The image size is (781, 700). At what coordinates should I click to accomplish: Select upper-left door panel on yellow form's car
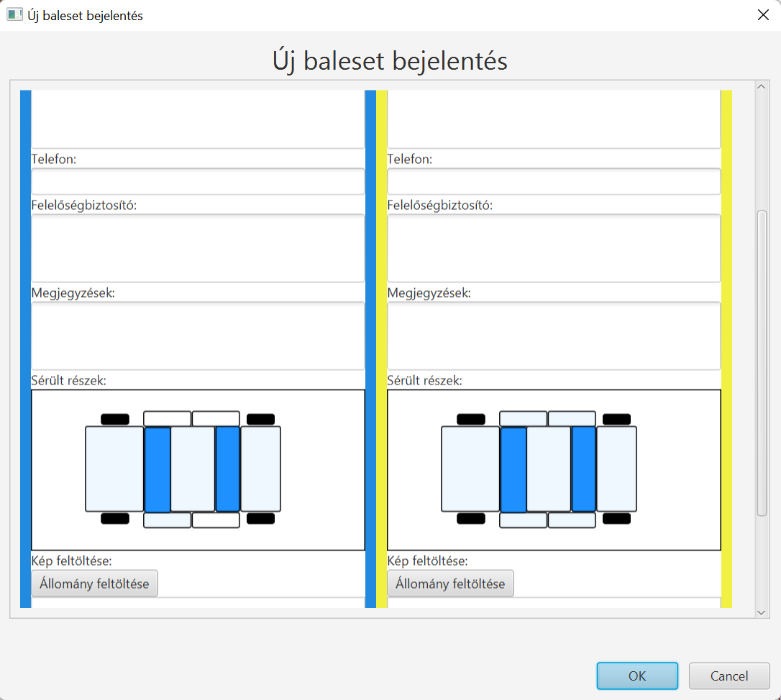point(524,418)
